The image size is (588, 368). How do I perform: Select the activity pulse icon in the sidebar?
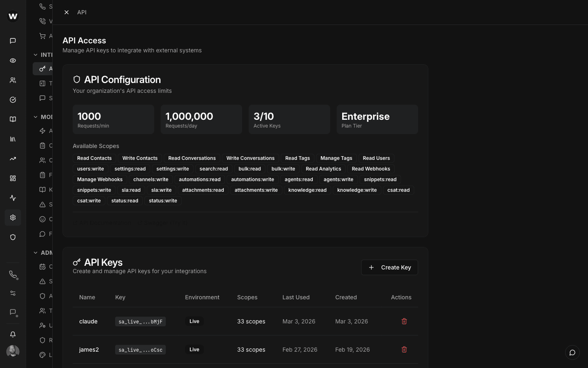tap(13, 198)
